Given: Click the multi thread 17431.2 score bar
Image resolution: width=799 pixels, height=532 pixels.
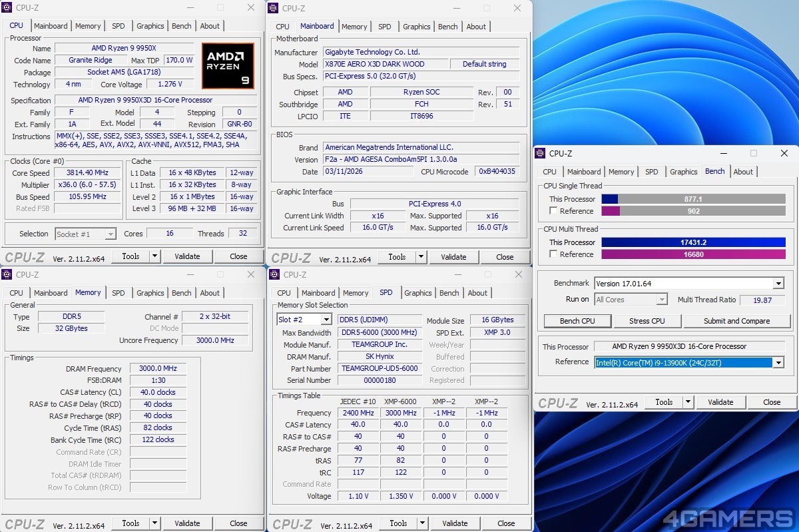Looking at the screenshot, I should point(693,242).
